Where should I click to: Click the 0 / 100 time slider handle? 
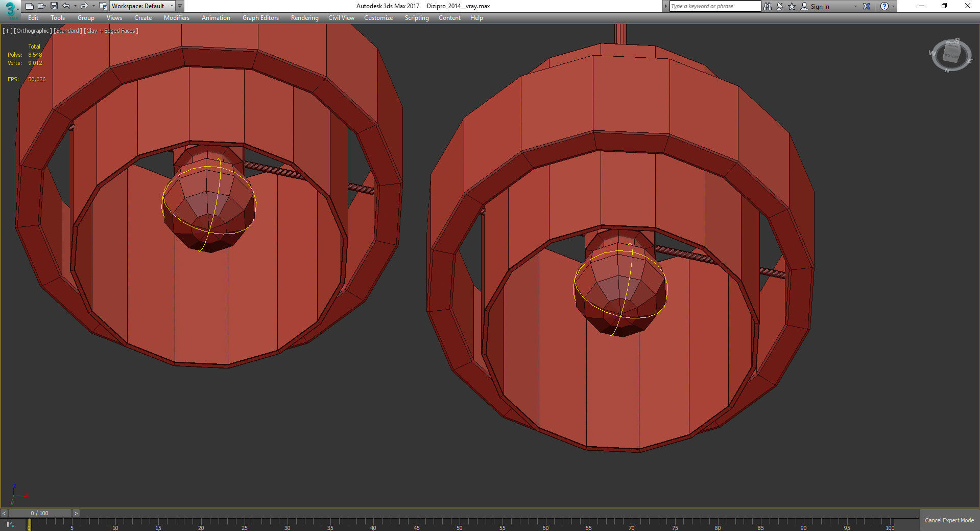pyautogui.click(x=40, y=513)
